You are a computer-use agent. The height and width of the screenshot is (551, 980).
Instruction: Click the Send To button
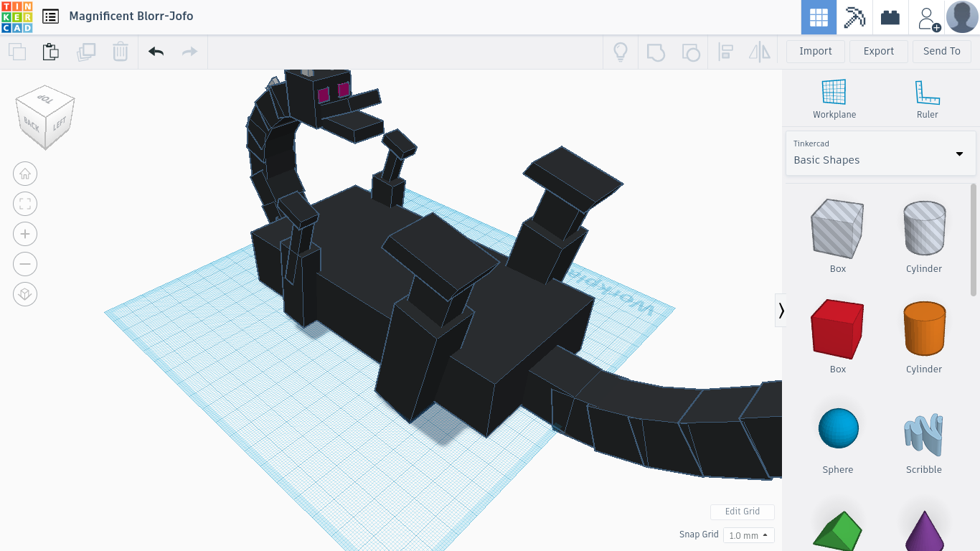[941, 51]
